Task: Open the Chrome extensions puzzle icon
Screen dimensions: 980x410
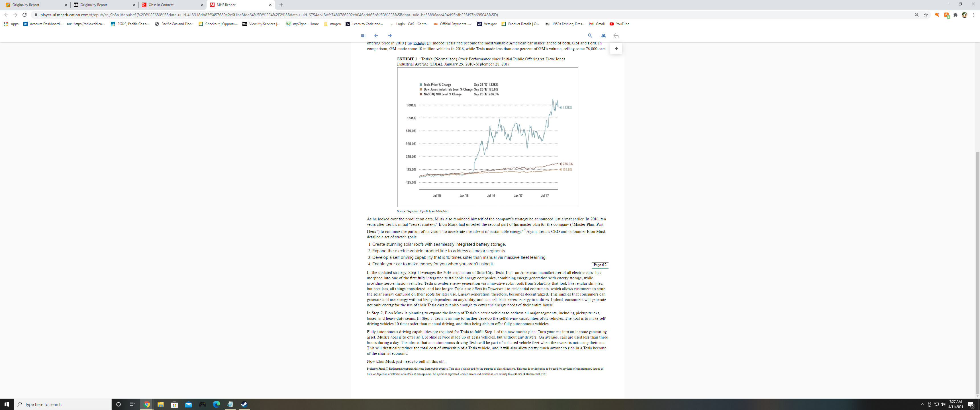Action: coord(955,15)
